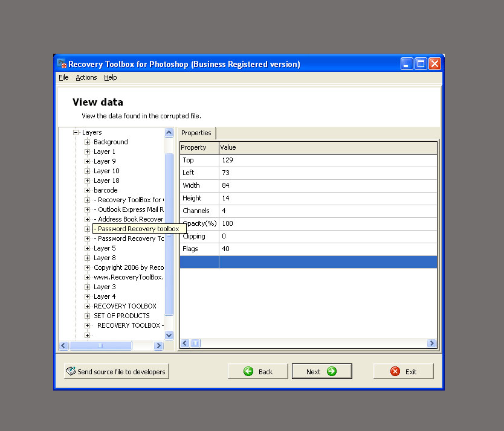
Task: Select the Background layer in tree
Action: tap(111, 142)
